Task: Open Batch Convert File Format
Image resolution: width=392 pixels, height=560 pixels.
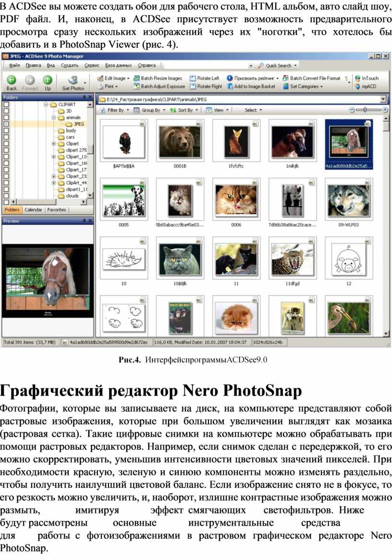Action: (x=311, y=78)
